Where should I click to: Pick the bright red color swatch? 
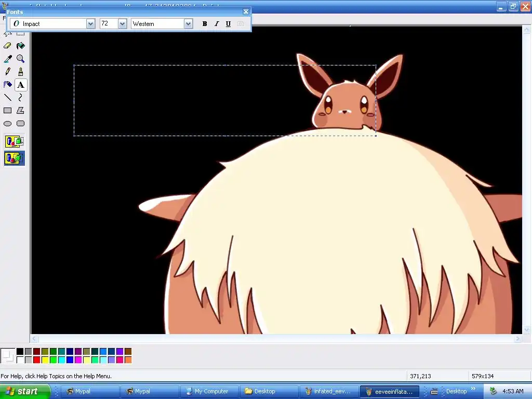tap(37, 360)
